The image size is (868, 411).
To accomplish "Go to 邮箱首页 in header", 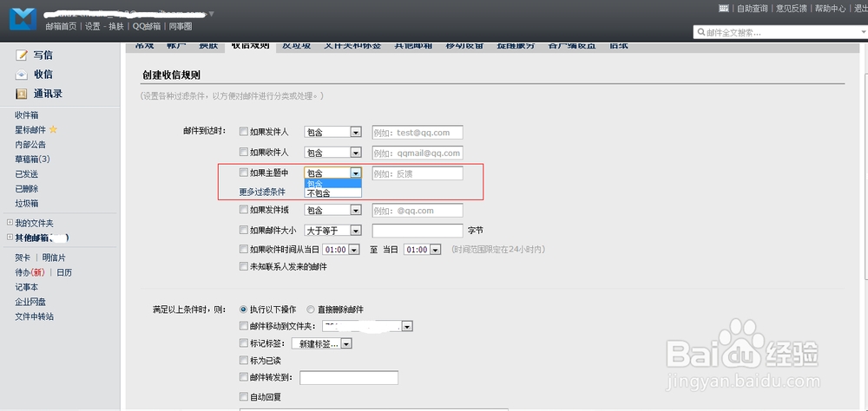I will click(61, 26).
